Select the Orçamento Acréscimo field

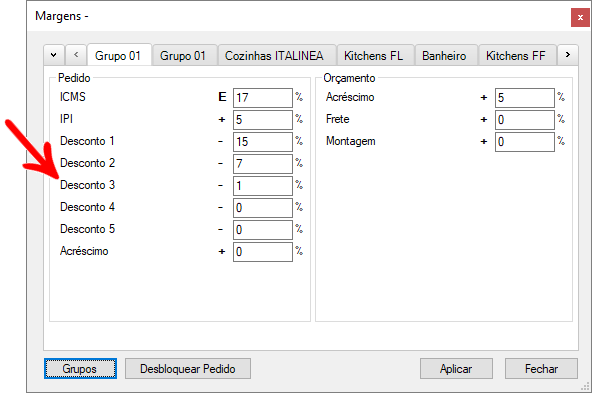tap(525, 98)
